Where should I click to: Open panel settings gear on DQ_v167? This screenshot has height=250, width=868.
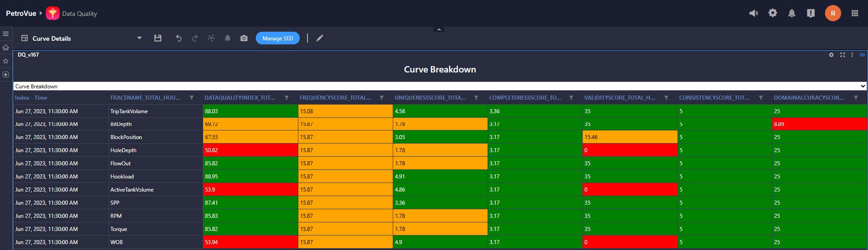(x=831, y=55)
